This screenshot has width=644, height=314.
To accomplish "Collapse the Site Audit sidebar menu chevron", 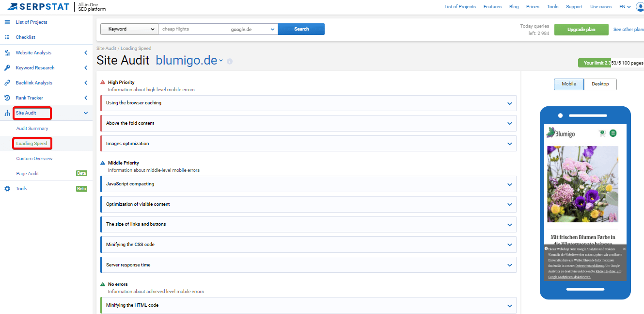I will click(x=86, y=113).
